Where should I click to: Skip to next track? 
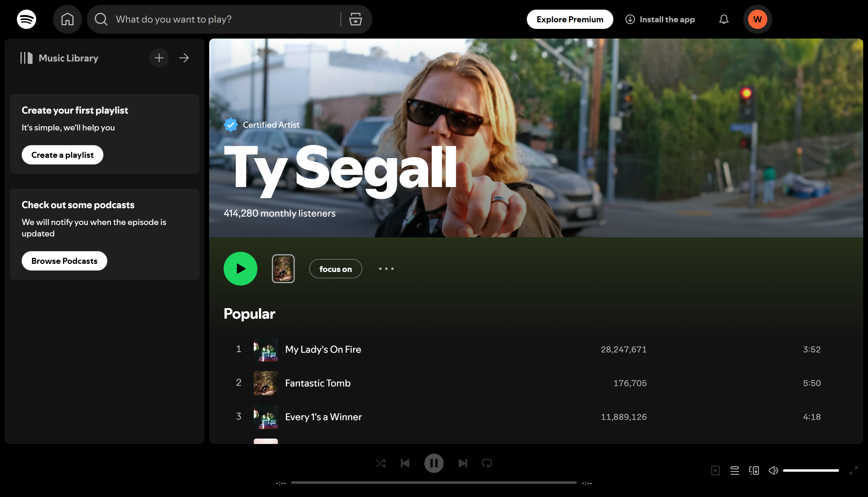(463, 464)
